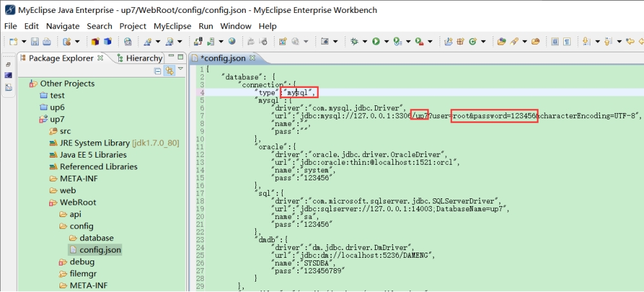Click the Last Edit Location arrow icon
The image size is (644, 292).
[630, 41]
